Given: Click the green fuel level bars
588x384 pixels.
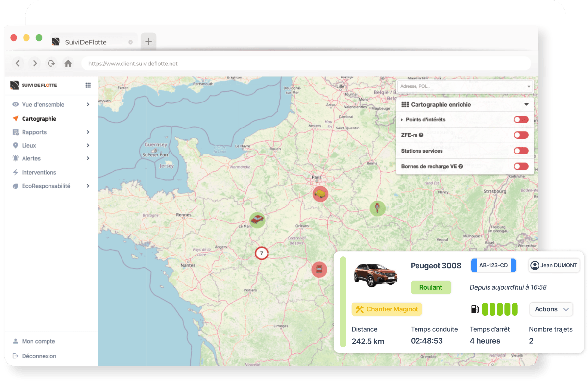Looking at the screenshot, I should pos(500,309).
